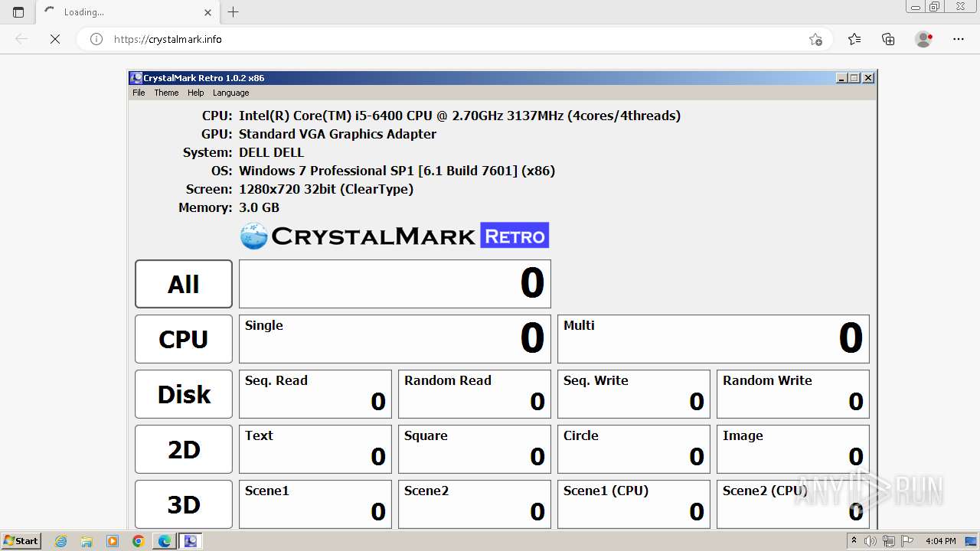Run the All benchmark
980x551 pixels.
pyautogui.click(x=184, y=284)
